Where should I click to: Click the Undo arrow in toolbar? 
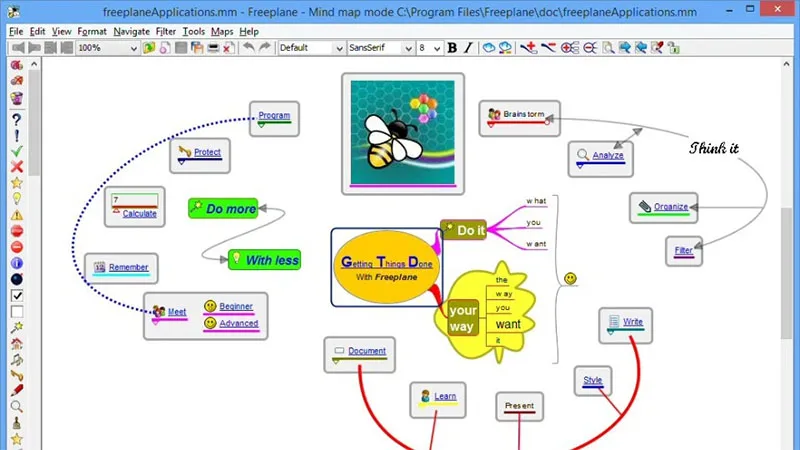tap(248, 47)
